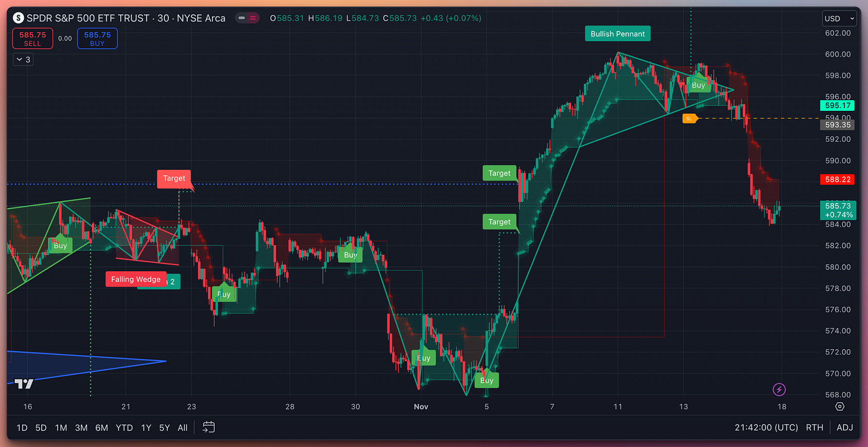
Task: Click the 595.17 green price label
Action: (837, 105)
